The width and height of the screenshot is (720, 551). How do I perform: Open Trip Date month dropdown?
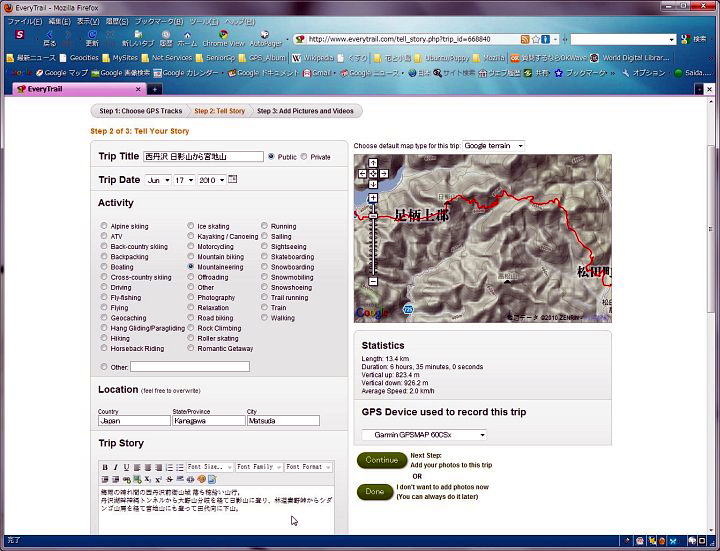click(158, 180)
